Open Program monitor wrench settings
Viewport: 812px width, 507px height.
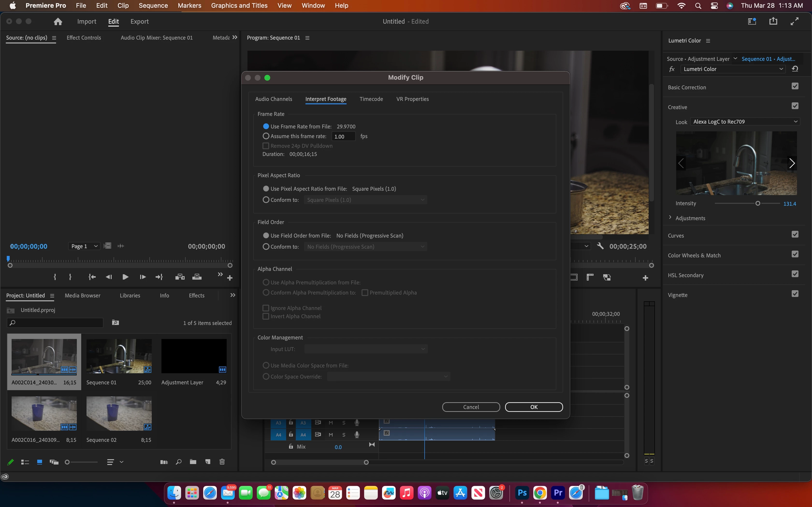[600, 246]
